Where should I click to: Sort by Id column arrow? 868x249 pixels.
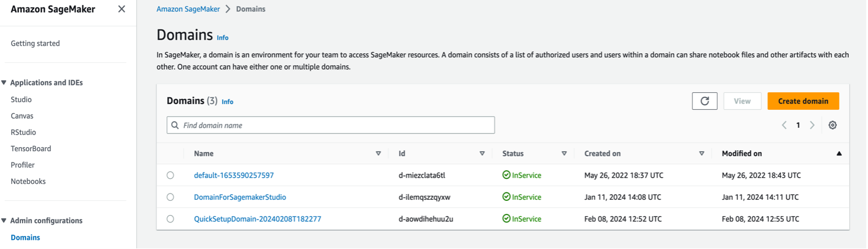tap(482, 153)
